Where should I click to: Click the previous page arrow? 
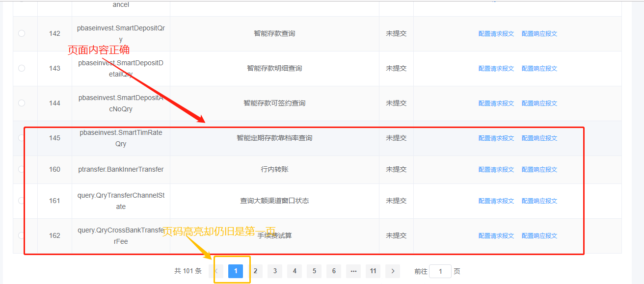coord(216,271)
